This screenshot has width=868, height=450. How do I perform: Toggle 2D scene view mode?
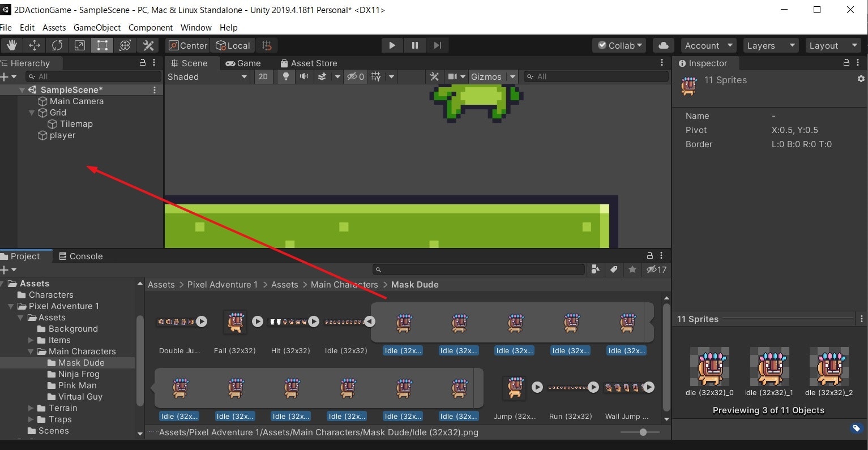point(263,76)
